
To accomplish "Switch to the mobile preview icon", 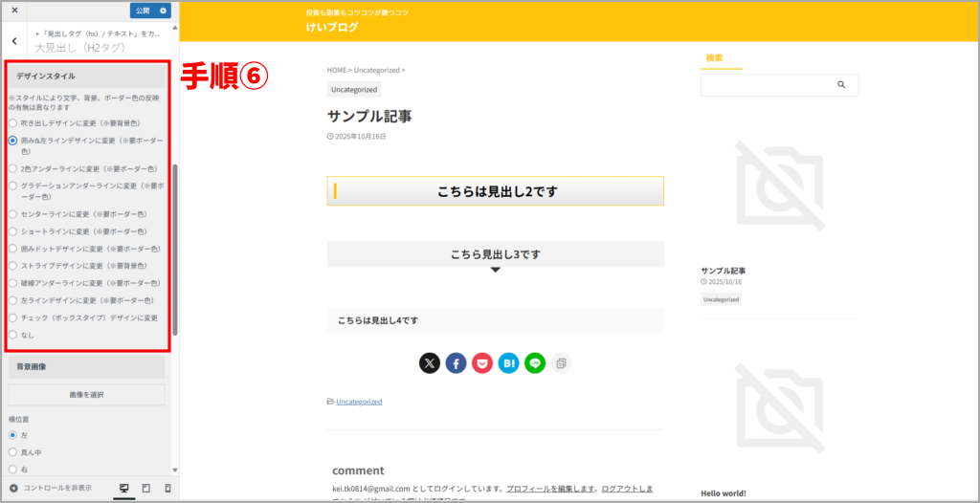I will tap(168, 488).
